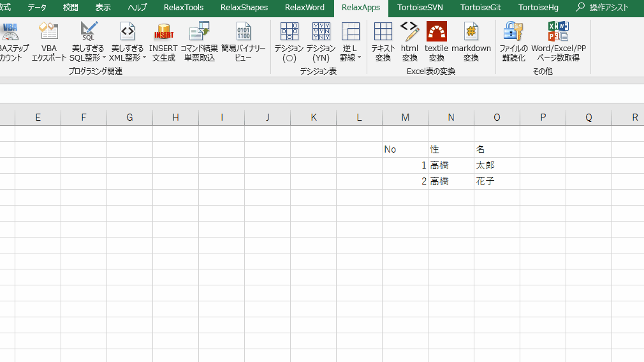The width and height of the screenshot is (644, 362).
Task: Expand the XML整形 dropdown arrow
Action: click(144, 58)
